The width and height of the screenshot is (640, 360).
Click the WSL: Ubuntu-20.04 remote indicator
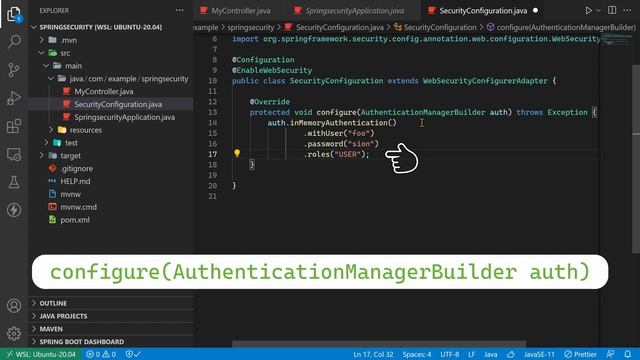coord(41,354)
